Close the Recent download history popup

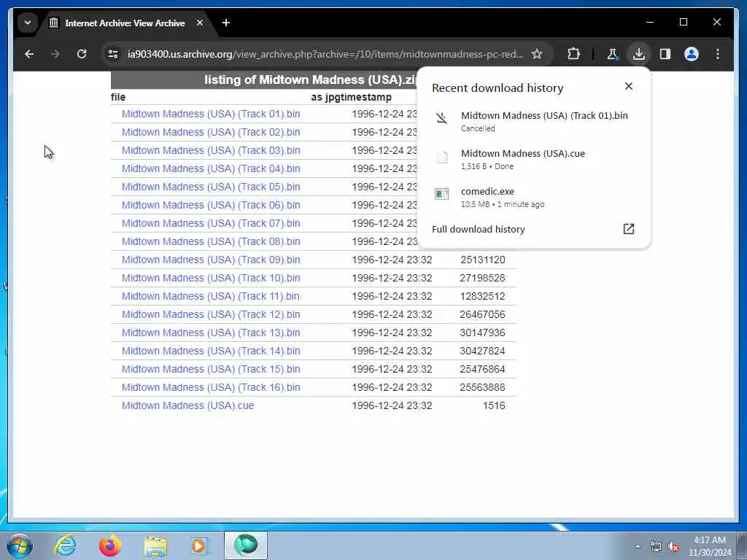click(x=628, y=86)
